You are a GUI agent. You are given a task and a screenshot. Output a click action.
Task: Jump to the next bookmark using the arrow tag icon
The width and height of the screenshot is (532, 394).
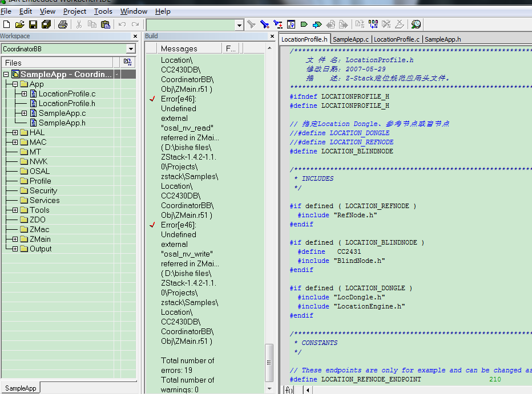[x=317, y=25]
